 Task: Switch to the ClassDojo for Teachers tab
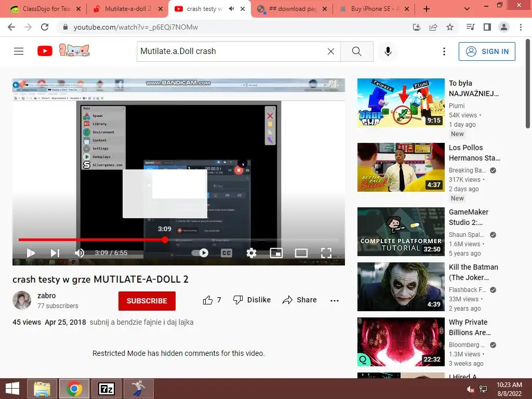coord(46,9)
